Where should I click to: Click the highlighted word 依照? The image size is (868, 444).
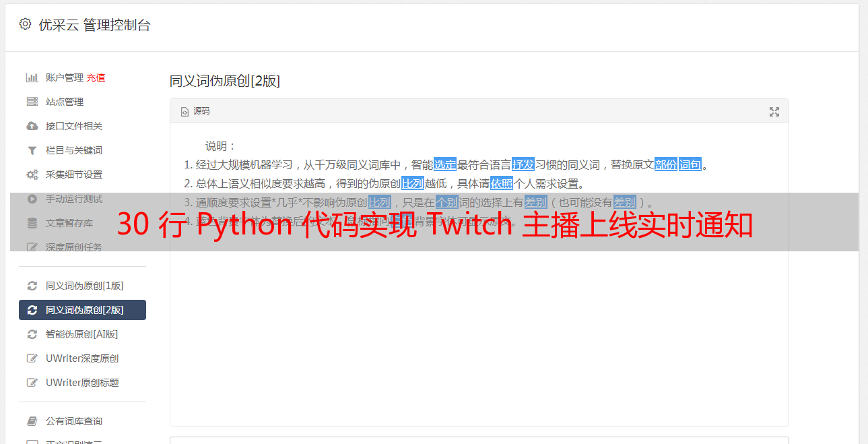click(x=502, y=183)
